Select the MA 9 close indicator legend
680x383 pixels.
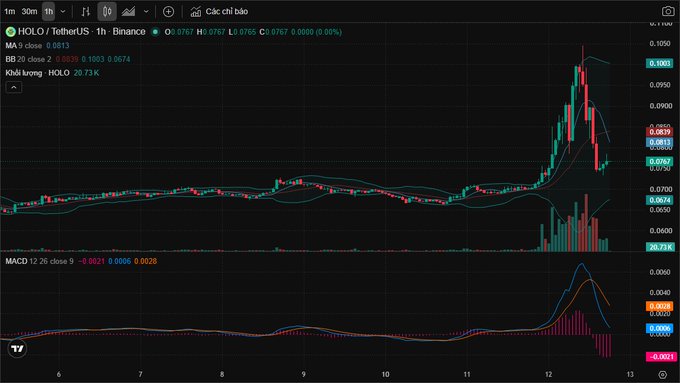click(24, 46)
